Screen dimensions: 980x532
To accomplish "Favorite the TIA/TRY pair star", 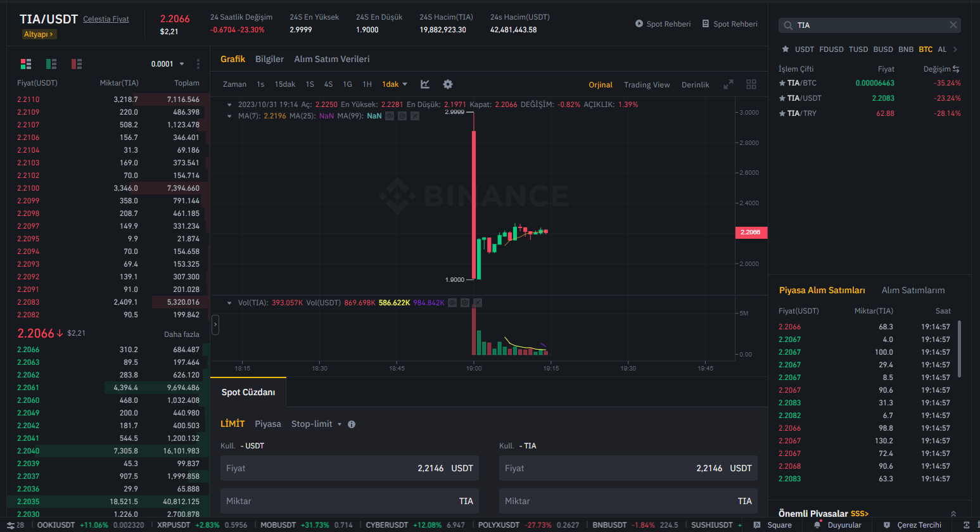I will pyautogui.click(x=782, y=113).
